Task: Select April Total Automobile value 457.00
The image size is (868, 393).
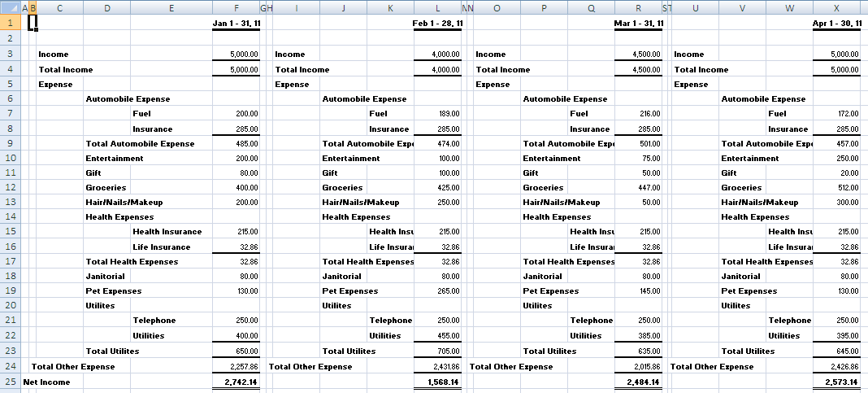Action: point(837,143)
